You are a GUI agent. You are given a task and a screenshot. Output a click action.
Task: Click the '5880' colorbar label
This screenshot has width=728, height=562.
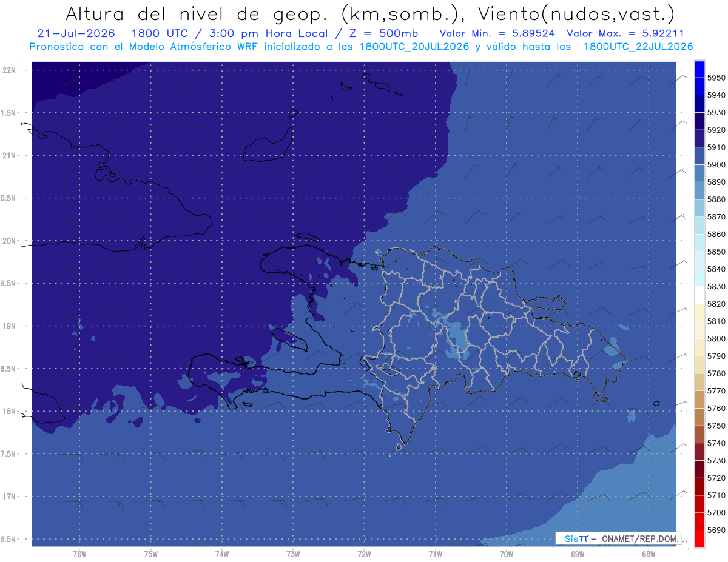(x=716, y=199)
